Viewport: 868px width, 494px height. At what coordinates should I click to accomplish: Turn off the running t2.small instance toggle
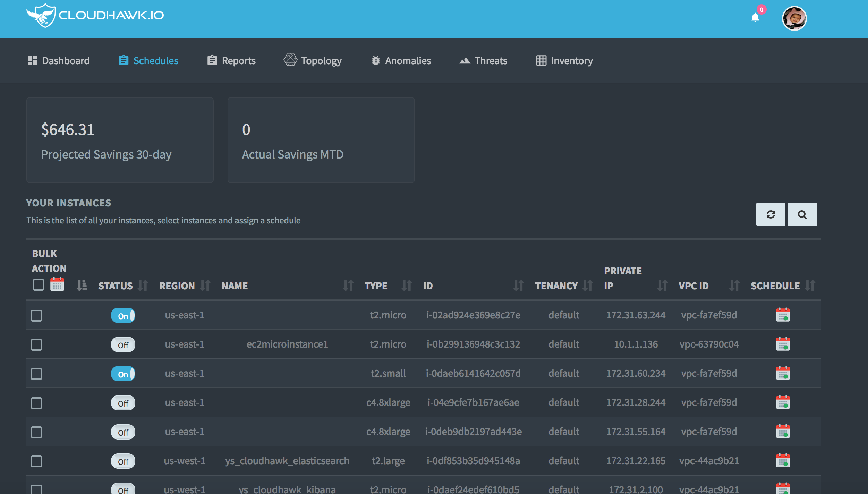123,374
